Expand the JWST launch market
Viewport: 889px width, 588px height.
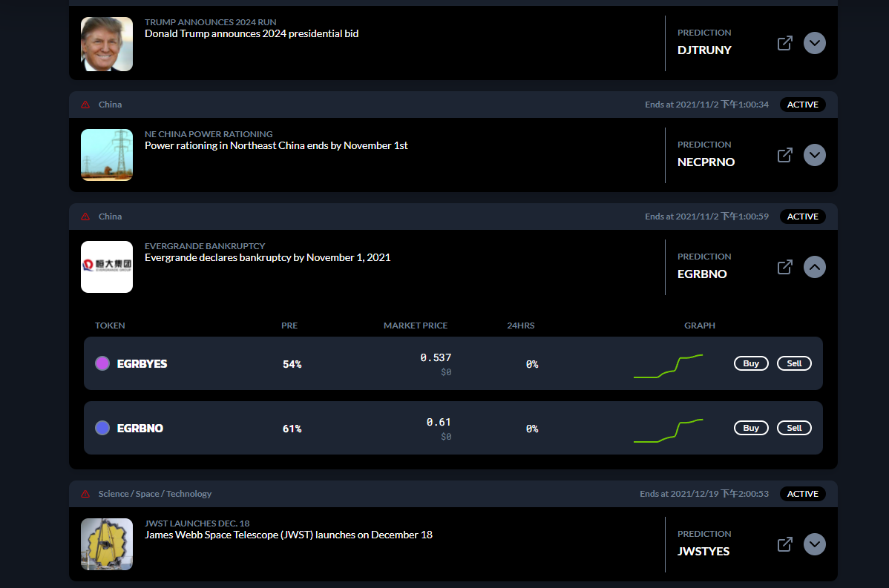click(815, 544)
